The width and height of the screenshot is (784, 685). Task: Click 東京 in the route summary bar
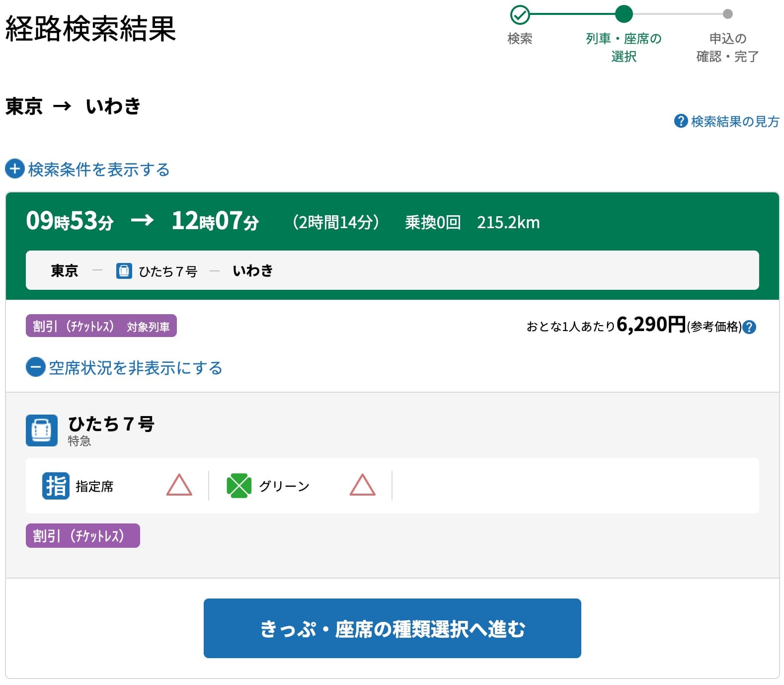pyautogui.click(x=65, y=270)
